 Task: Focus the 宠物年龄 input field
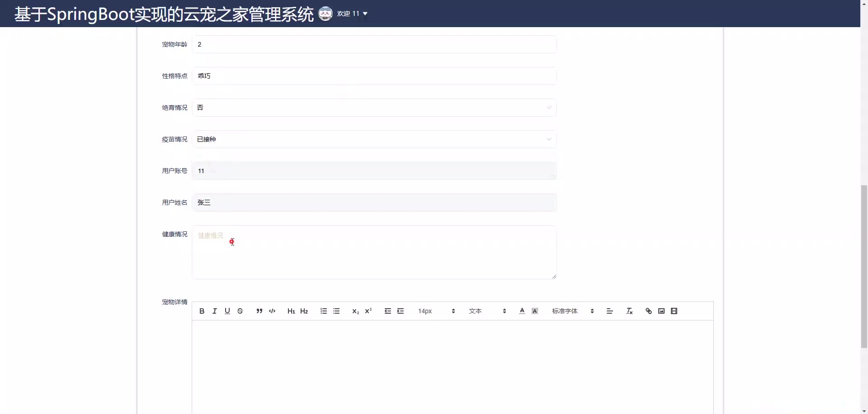click(374, 44)
